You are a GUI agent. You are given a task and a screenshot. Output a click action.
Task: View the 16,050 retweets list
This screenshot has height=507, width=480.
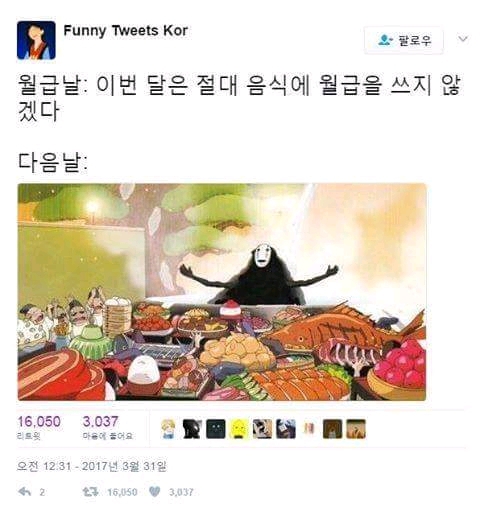pos(39,427)
